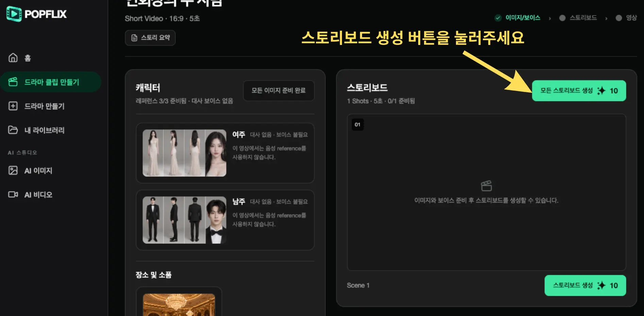Click the 남주 character name

tap(239, 202)
